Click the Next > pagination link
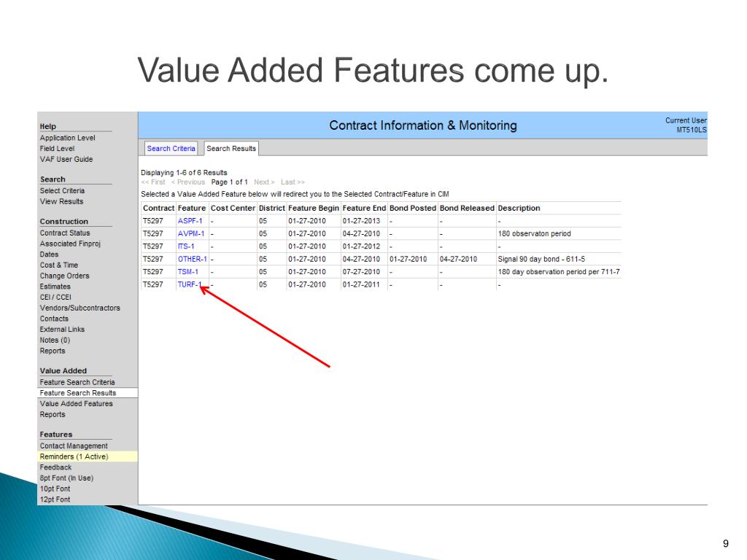 264,182
